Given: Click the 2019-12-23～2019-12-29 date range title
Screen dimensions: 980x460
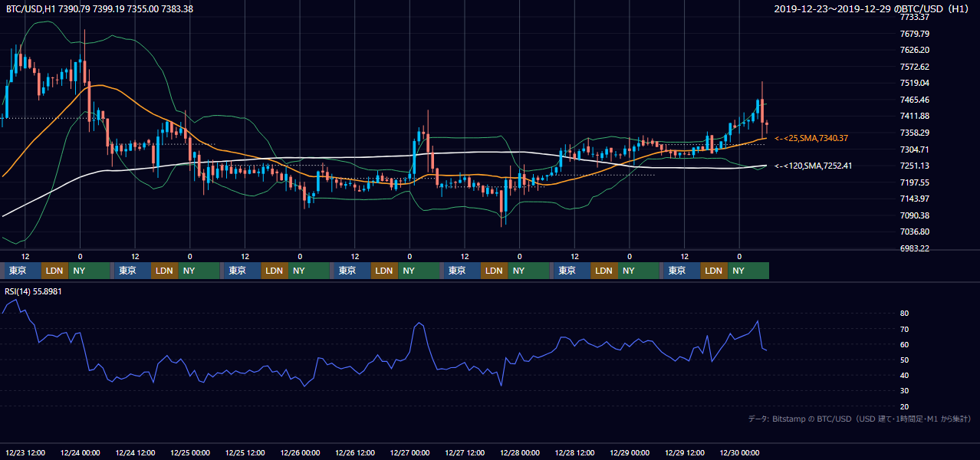Looking at the screenshot, I should 872,8.
